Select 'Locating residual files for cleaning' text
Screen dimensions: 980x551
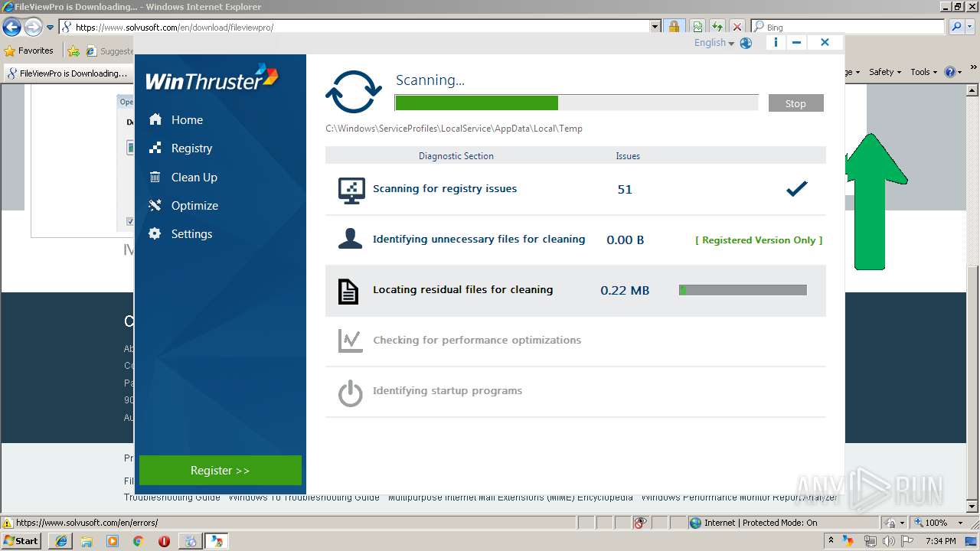point(462,289)
